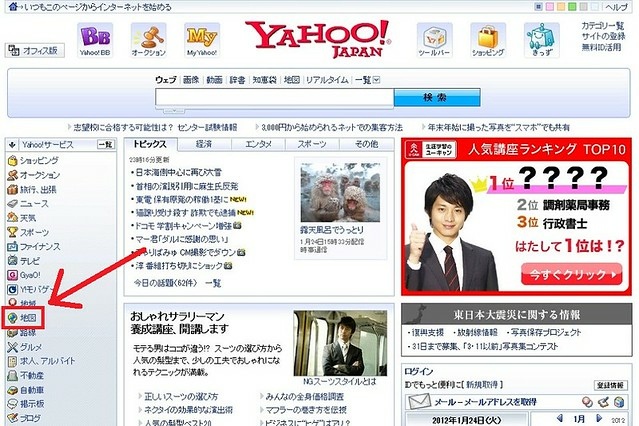Click the GyaO! icon
This screenshot has width=639, height=426.
(x=13, y=275)
